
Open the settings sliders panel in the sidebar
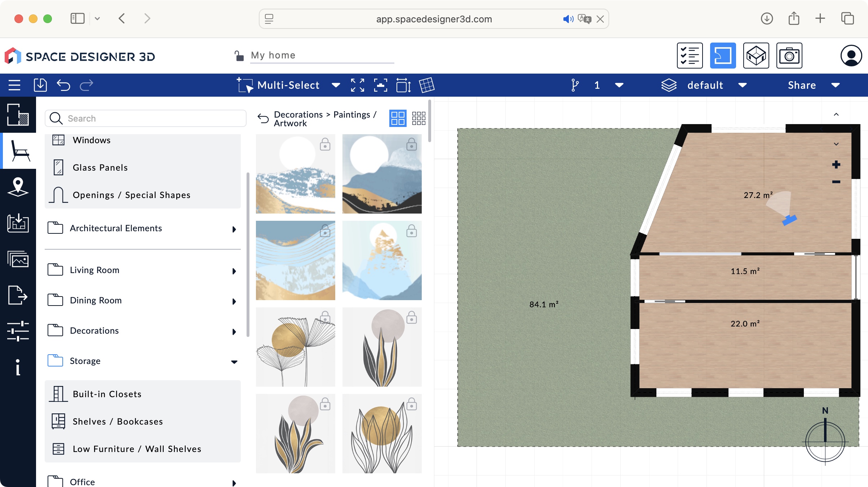click(x=18, y=331)
